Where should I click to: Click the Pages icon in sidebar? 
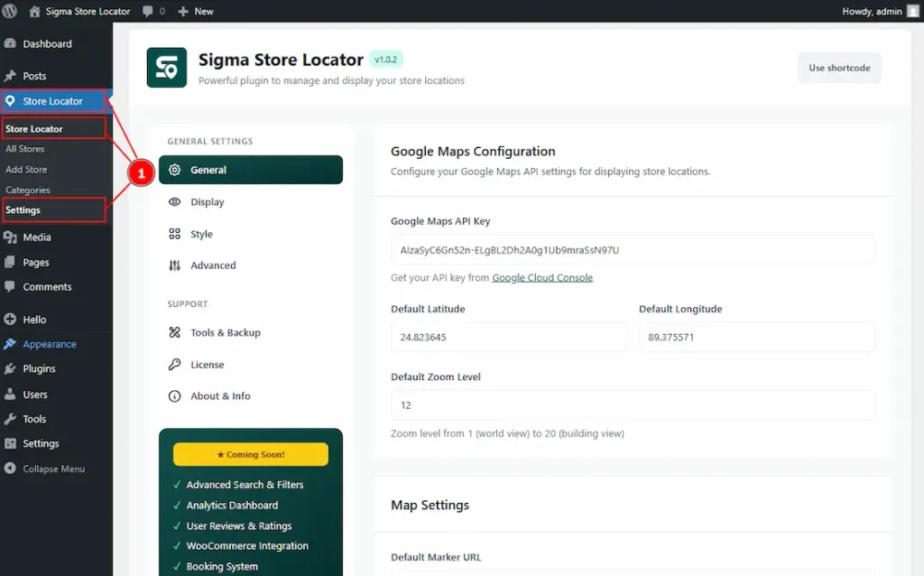10,263
